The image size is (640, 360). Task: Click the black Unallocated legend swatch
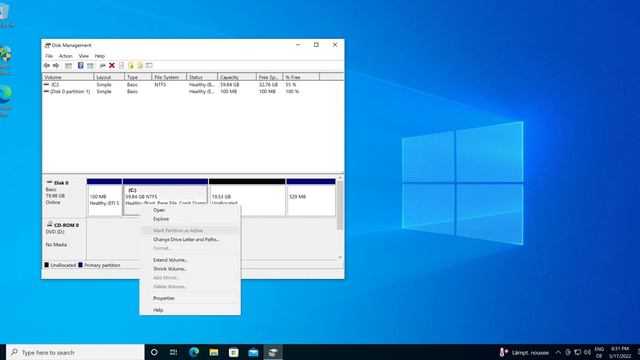pyautogui.click(x=47, y=265)
